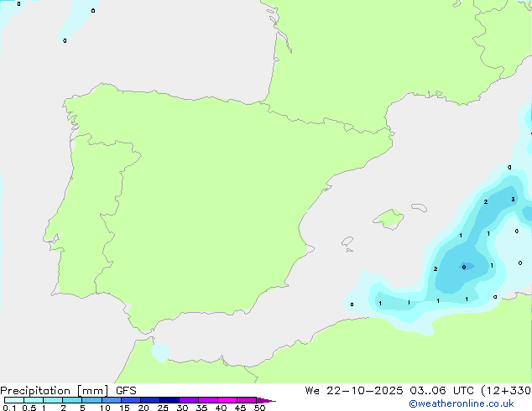Viewport: 532px width, 411px height.
Task: Click the '0.5' legend scale label
Action: 29,408
